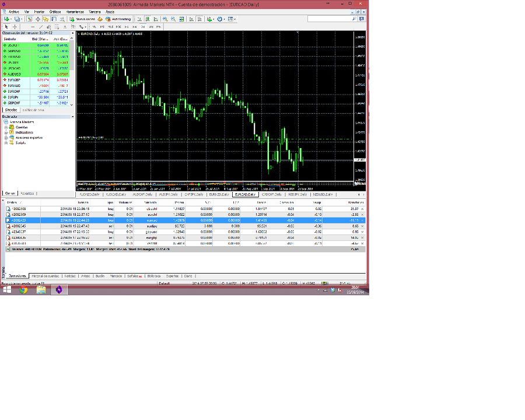Expand the Asesores expertos tree node
This screenshot has width=525, height=420.
(6, 138)
